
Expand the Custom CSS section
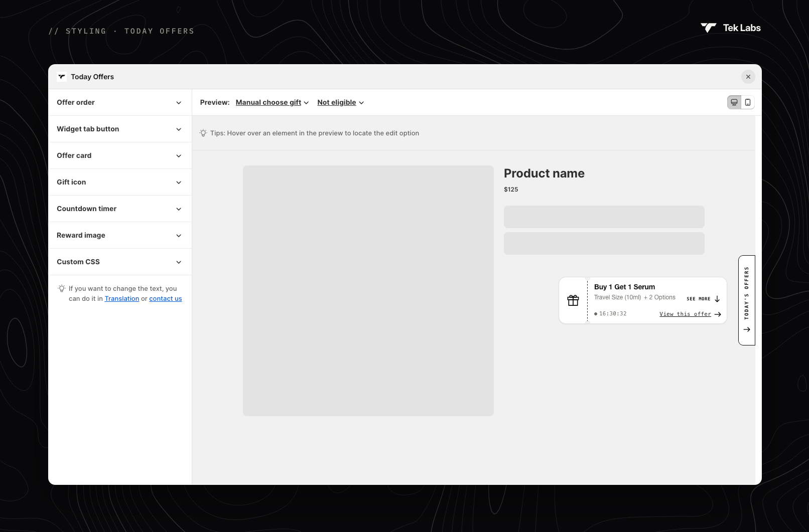point(120,262)
